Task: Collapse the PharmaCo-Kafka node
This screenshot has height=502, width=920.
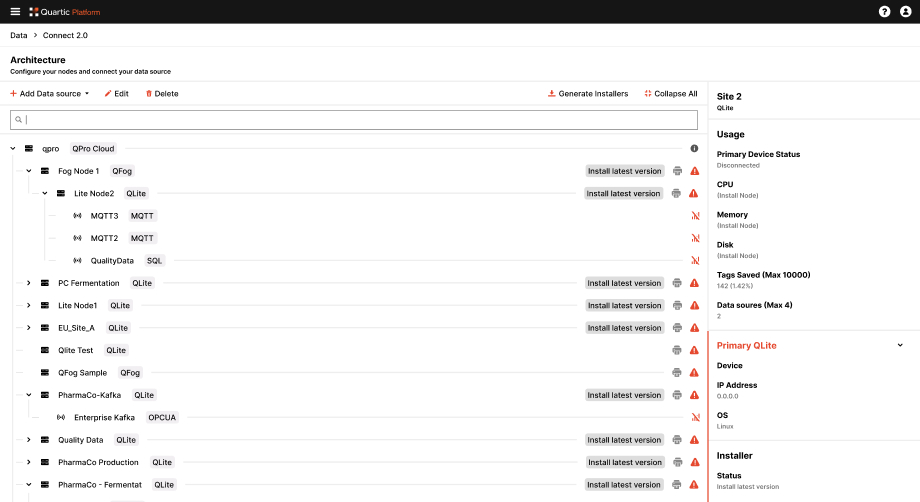Action: [x=29, y=395]
